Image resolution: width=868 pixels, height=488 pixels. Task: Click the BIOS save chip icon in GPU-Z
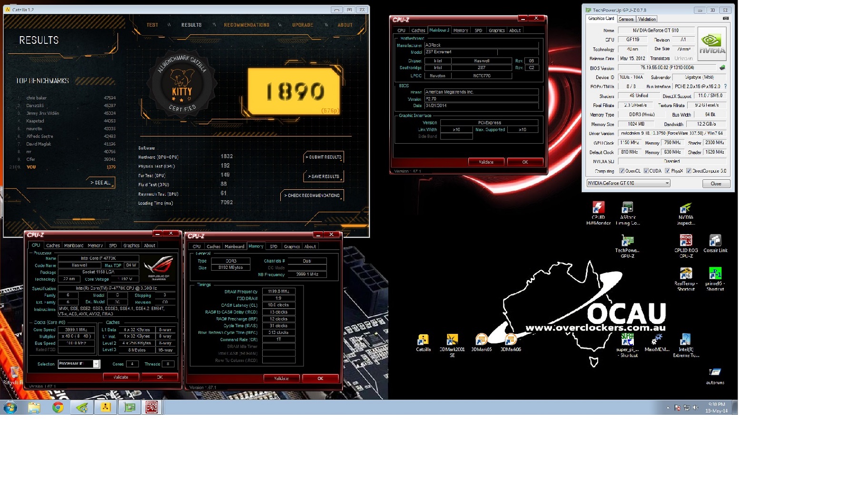tap(722, 68)
